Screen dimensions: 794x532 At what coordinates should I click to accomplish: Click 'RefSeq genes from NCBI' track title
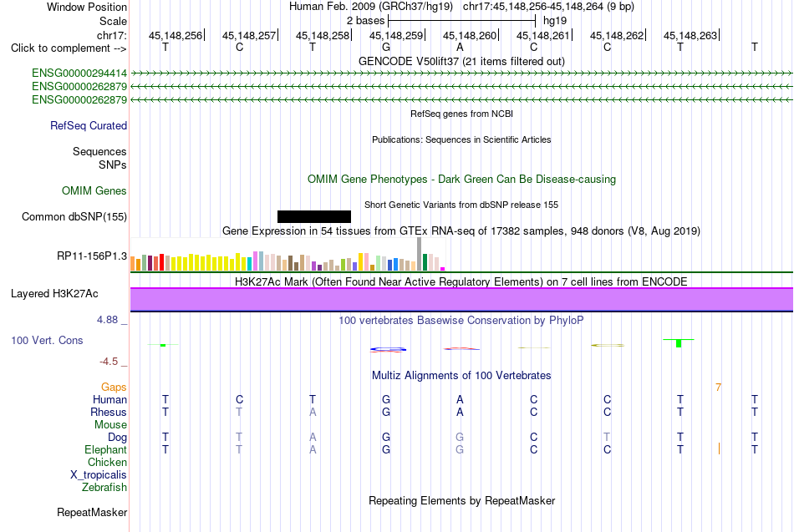(x=461, y=114)
